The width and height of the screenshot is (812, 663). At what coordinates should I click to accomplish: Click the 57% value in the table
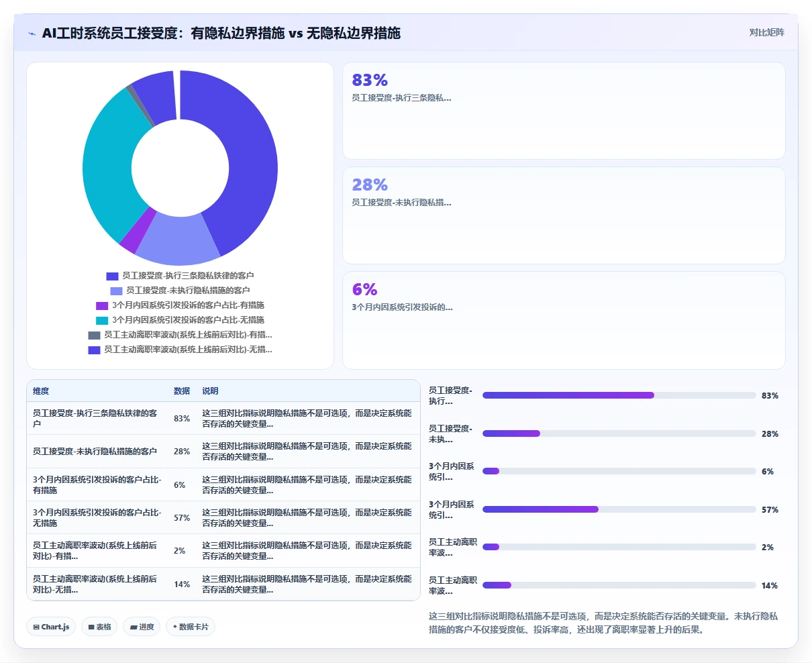(182, 518)
